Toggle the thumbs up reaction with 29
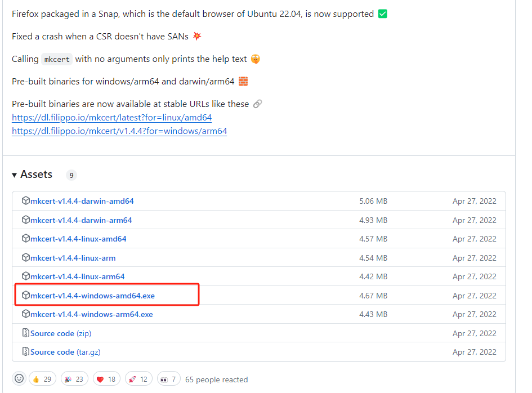The image size is (532, 393). [x=42, y=379]
